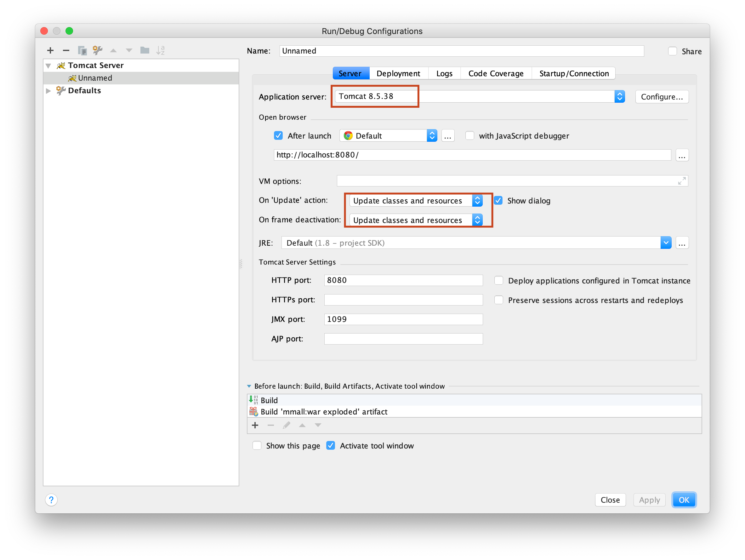Check Preserve sessions across restarts and redeploys
This screenshot has width=745, height=560.
(498, 300)
